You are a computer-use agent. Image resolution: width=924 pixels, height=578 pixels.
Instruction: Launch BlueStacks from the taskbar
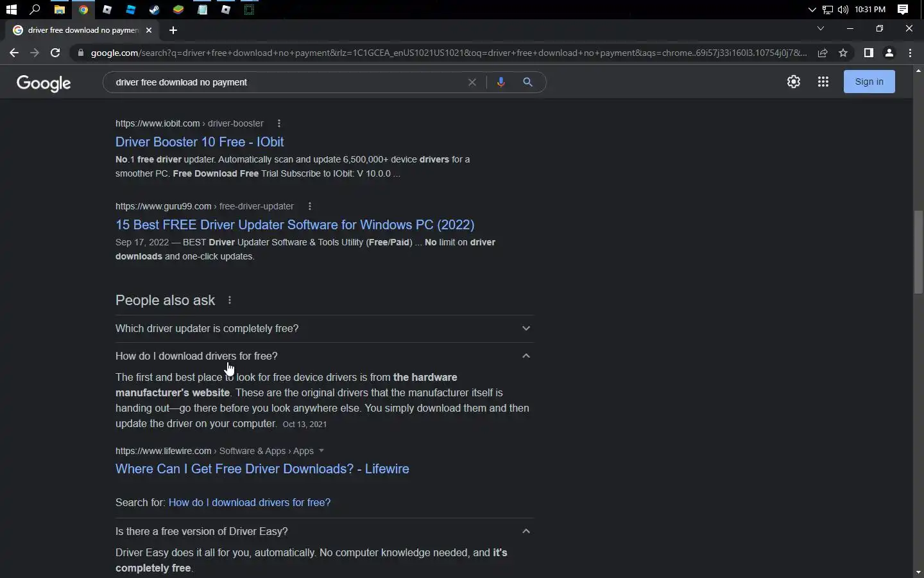tap(178, 10)
